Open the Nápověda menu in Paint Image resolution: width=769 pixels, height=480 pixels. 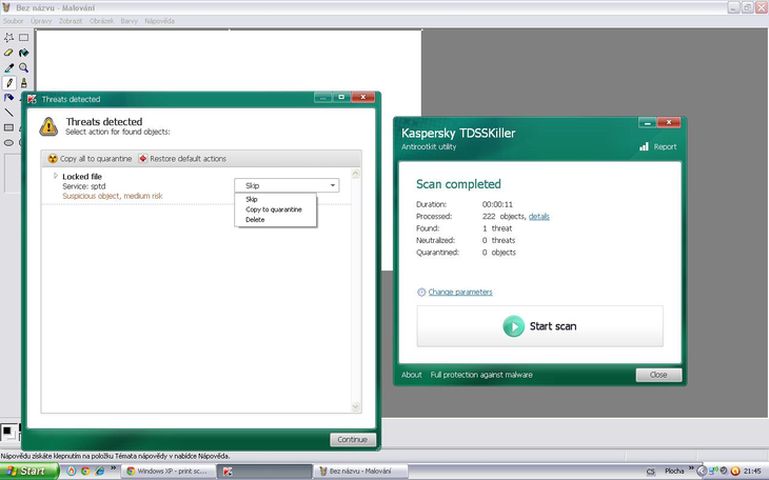(159, 21)
